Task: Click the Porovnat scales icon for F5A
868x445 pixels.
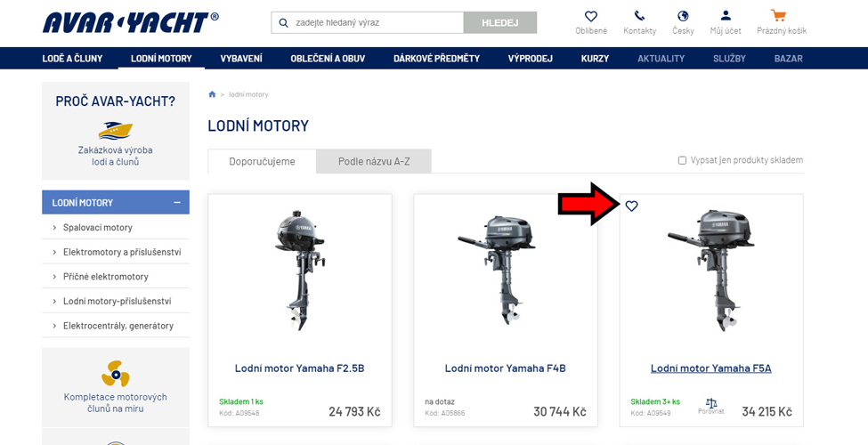Action: [711, 403]
